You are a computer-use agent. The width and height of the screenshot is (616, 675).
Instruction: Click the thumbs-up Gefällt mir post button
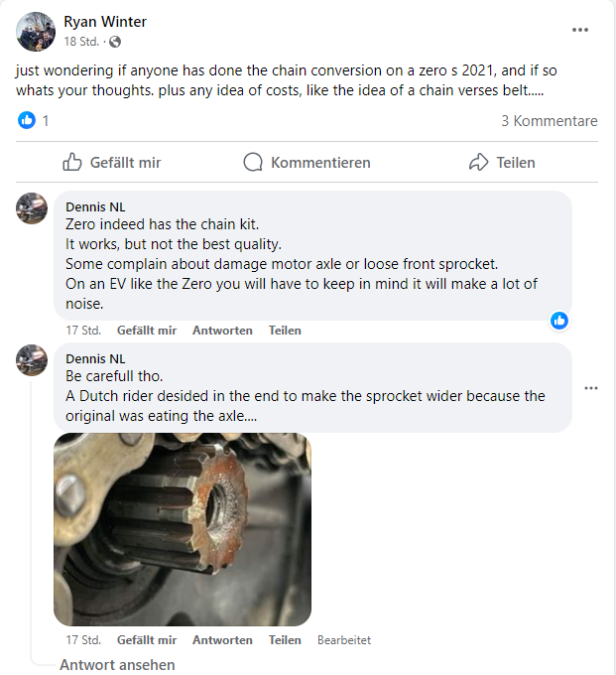tap(111, 162)
